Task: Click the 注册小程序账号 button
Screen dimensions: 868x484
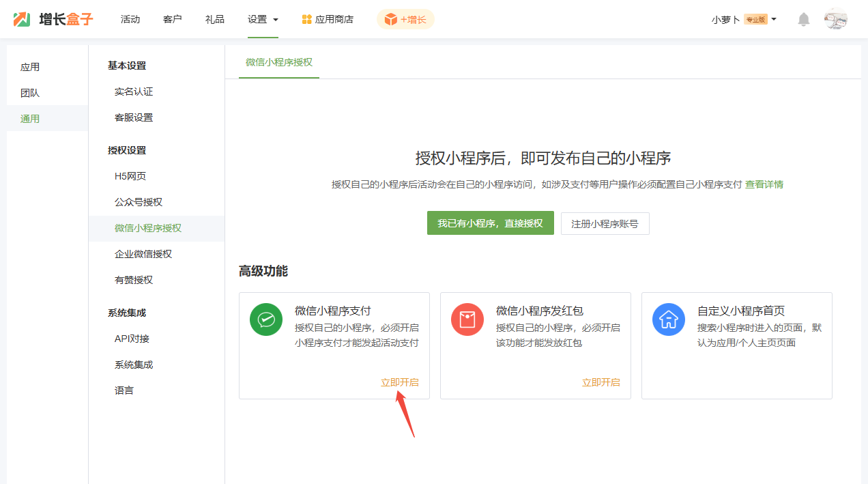Action: (605, 223)
